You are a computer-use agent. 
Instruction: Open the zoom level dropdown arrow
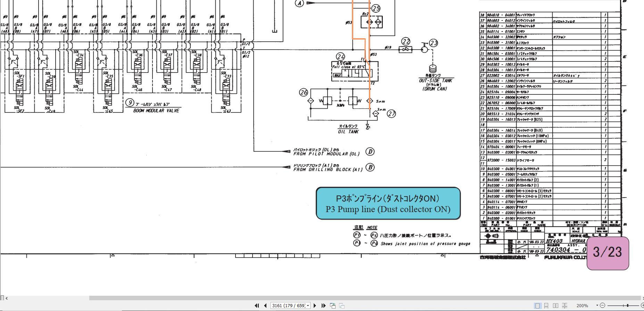click(597, 305)
